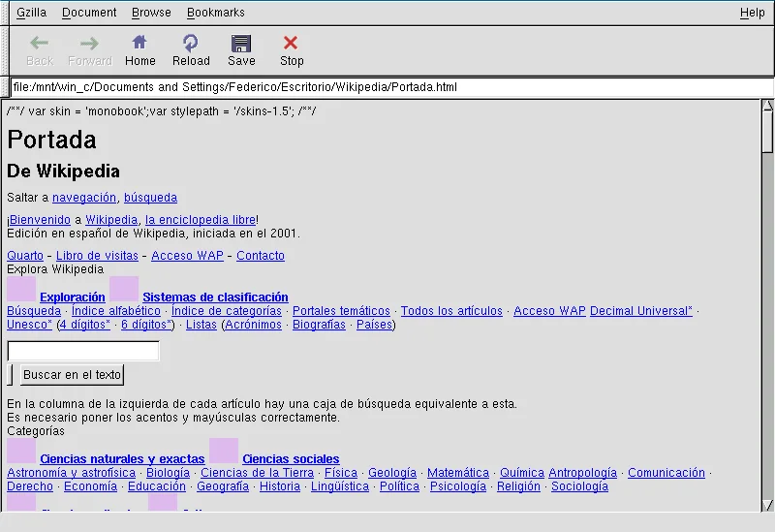The height and width of the screenshot is (532, 775).
Task: Open the Acrónimos link
Action: pos(253,325)
